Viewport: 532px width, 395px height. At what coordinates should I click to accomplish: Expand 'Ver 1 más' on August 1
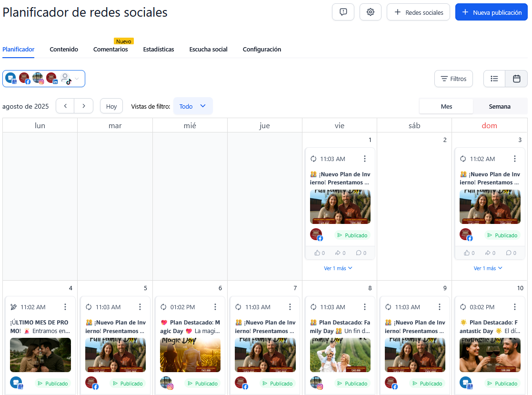(338, 268)
